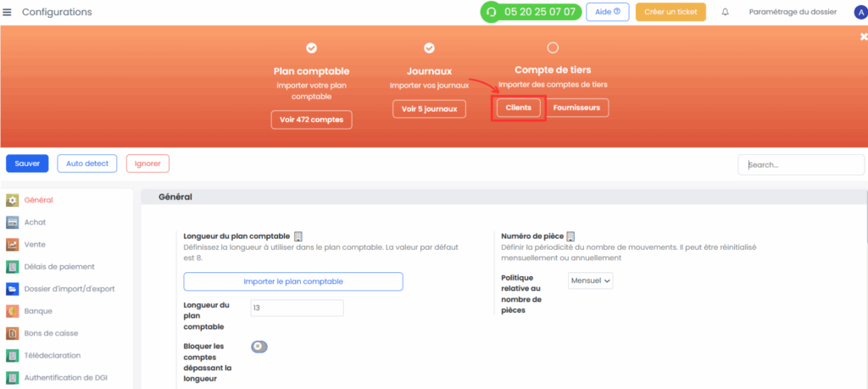Open the Délais de paiement section
868x389 pixels.
pyautogui.click(x=59, y=267)
